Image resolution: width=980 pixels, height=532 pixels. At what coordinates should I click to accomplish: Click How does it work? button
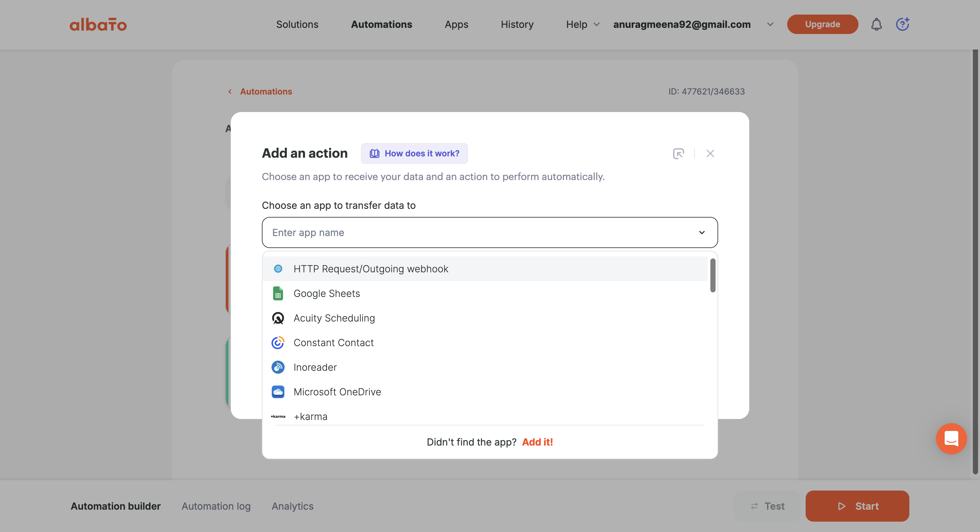[414, 153]
